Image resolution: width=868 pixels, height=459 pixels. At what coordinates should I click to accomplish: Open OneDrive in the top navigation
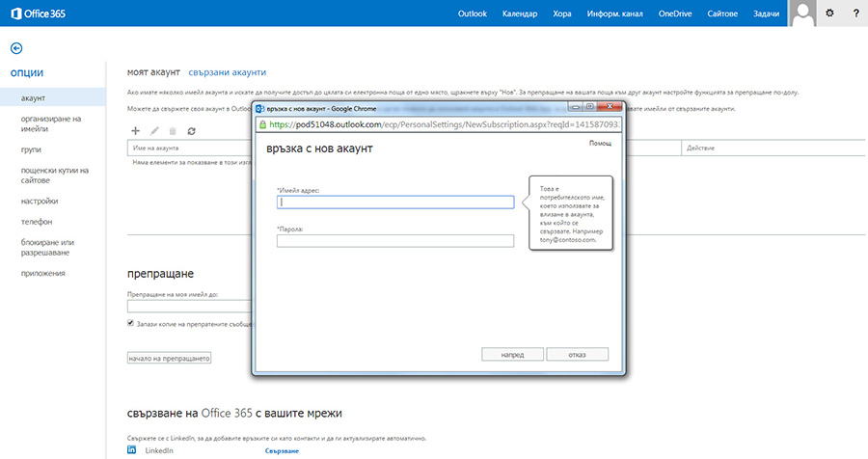tap(675, 13)
